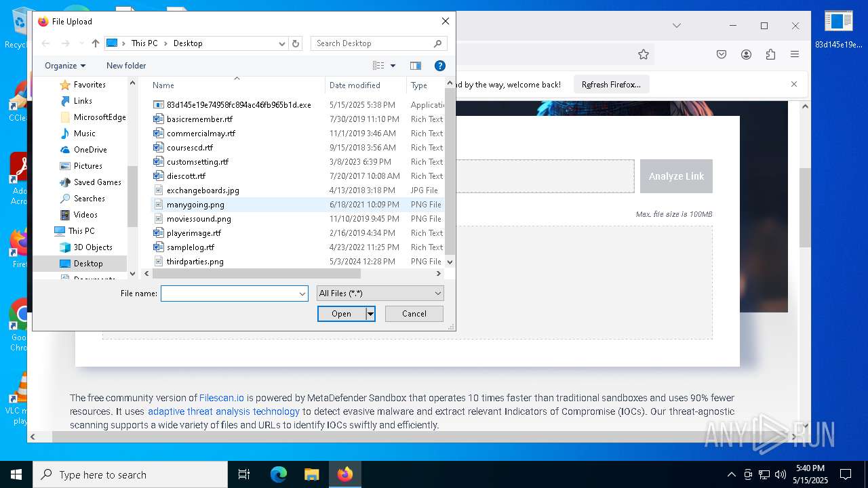The width and height of the screenshot is (868, 488).
Task: Click the Open button
Action: click(x=342, y=314)
